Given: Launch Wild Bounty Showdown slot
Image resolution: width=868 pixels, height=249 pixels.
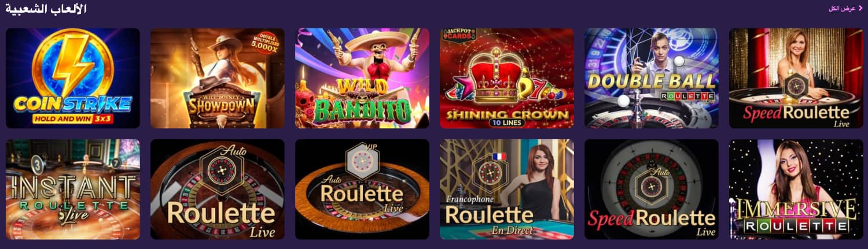Looking at the screenshot, I should [x=218, y=78].
